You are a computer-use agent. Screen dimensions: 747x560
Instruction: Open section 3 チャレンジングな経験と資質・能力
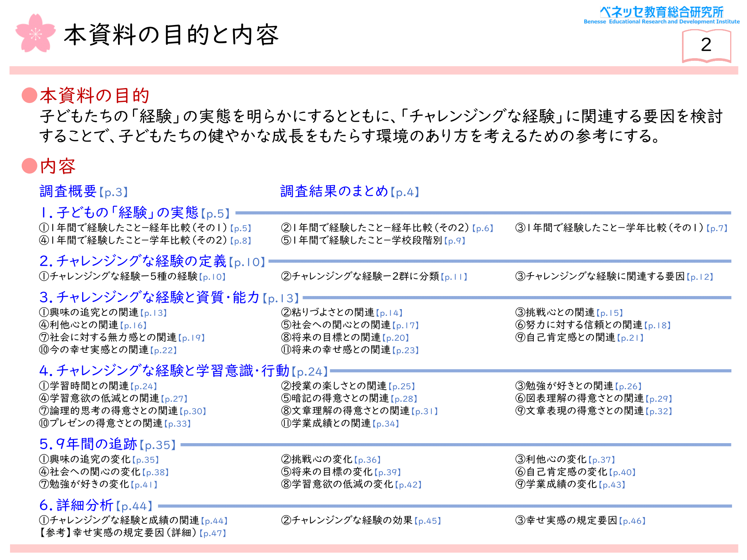[169, 298]
